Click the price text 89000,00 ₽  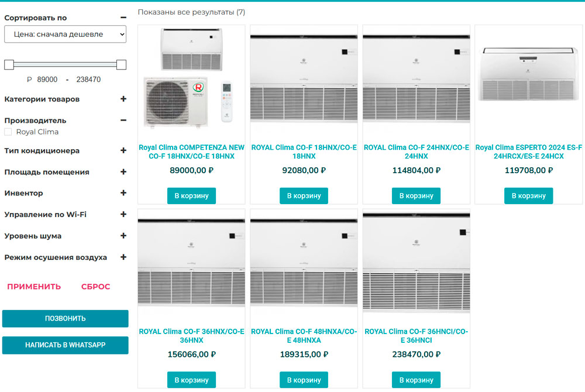(191, 170)
